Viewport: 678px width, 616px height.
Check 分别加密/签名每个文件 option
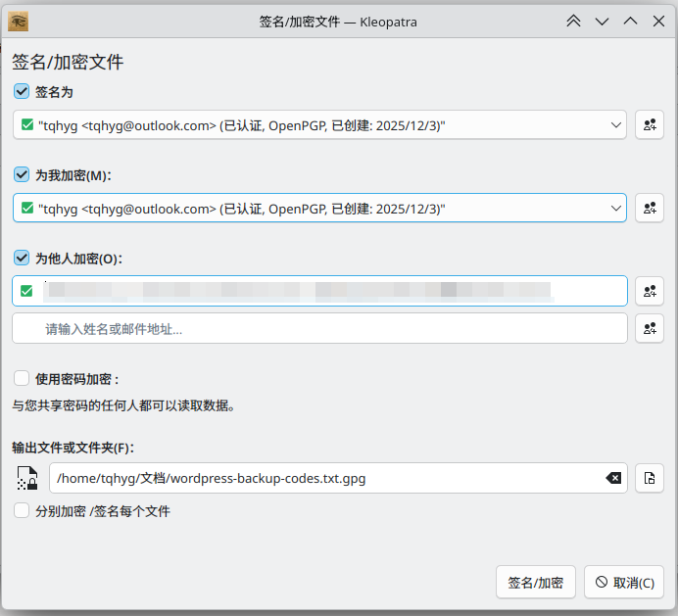pyautogui.click(x=22, y=510)
